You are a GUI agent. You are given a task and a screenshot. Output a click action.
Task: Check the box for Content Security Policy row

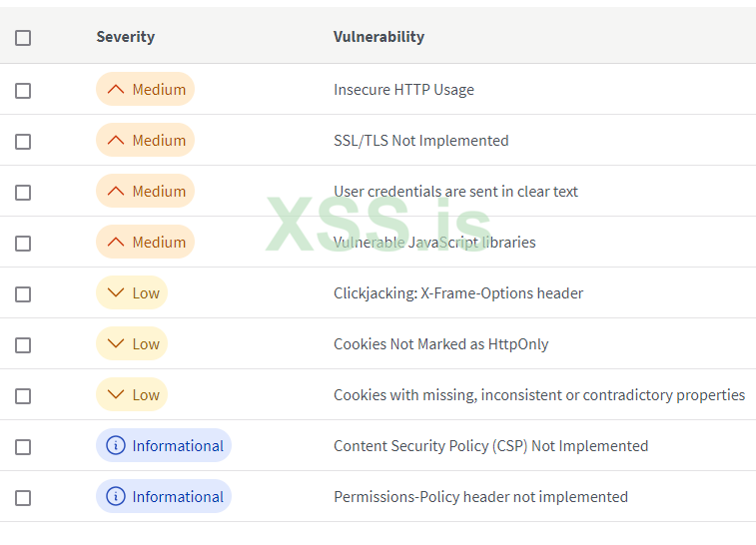click(23, 447)
